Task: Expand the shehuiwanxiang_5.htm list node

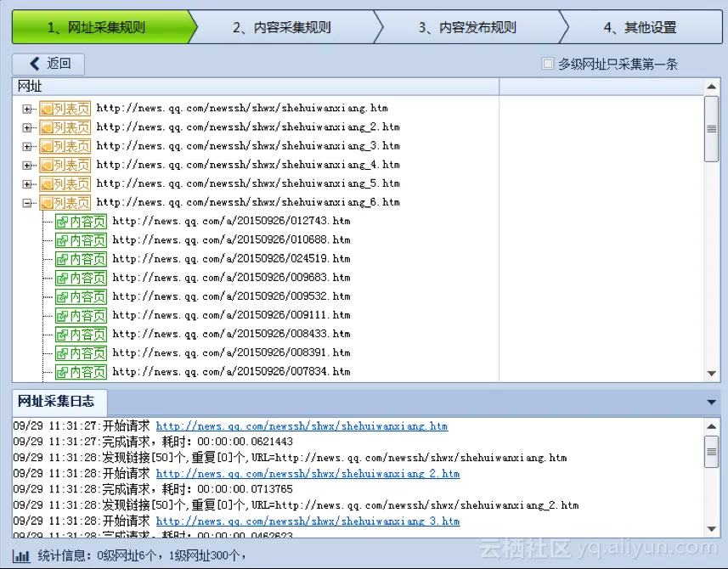Action: (x=27, y=184)
